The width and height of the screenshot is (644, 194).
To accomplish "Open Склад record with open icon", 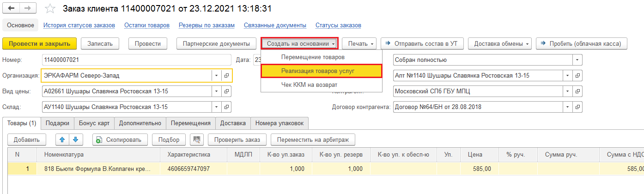I will (226, 107).
